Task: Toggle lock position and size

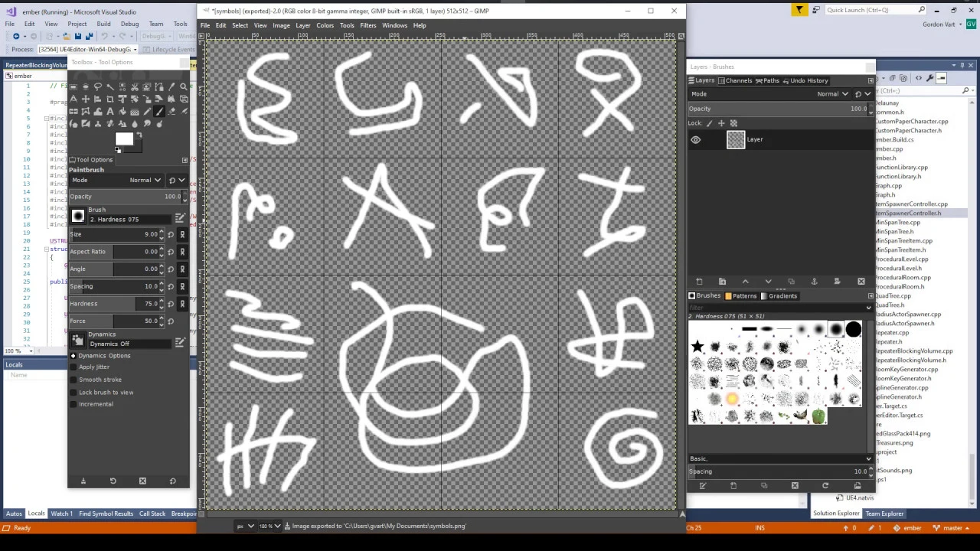Action: click(x=721, y=123)
